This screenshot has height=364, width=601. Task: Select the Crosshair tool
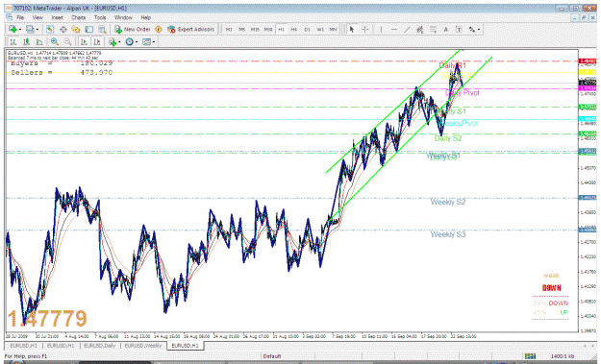(364, 29)
